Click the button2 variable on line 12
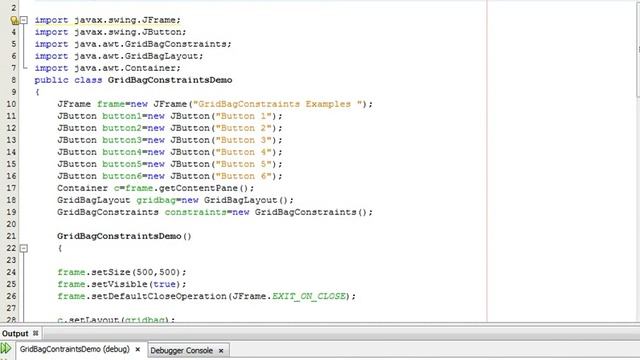This screenshot has width=640, height=360. (x=122, y=128)
